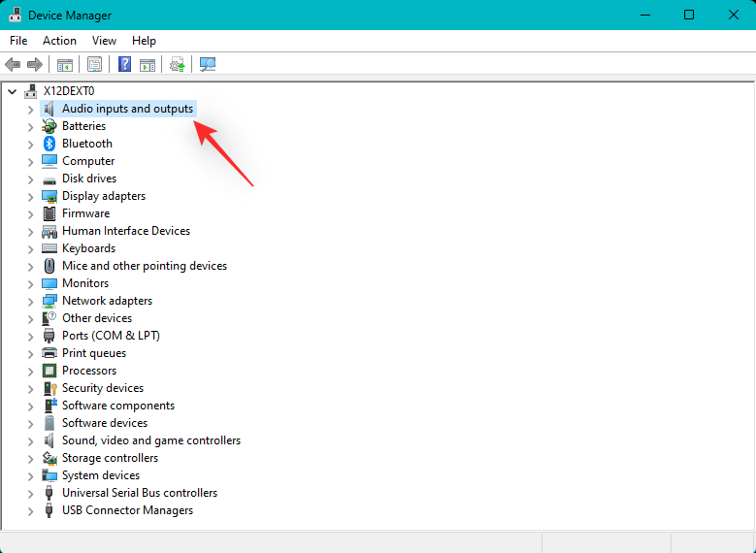Screen dimensions: 756x553
Task: Expand the Computer chevron
Action: 30,161
